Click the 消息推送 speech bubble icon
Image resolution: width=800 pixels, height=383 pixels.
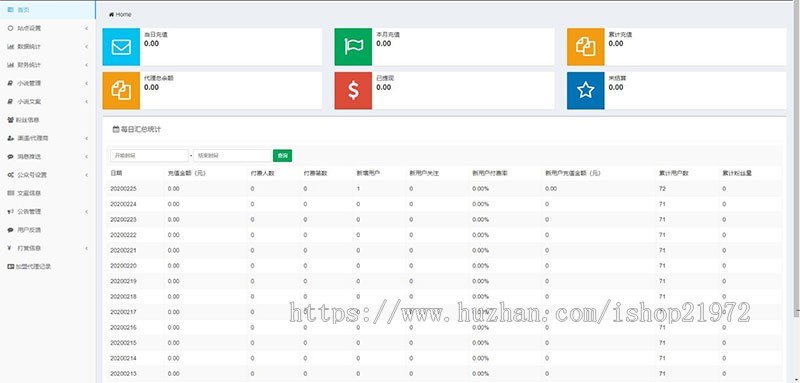click(x=11, y=157)
